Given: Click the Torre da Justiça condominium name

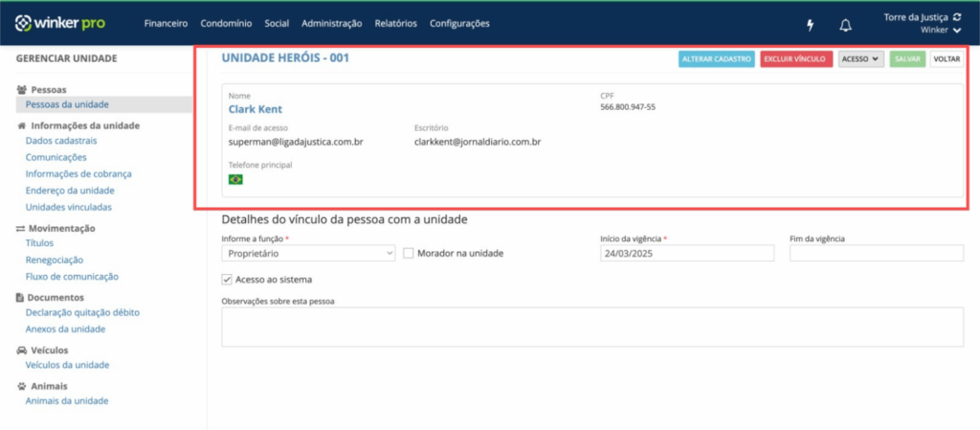Looking at the screenshot, I should 916,18.
